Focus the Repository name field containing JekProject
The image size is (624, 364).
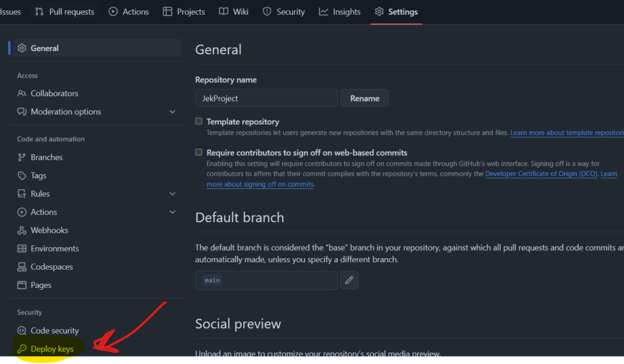point(266,98)
